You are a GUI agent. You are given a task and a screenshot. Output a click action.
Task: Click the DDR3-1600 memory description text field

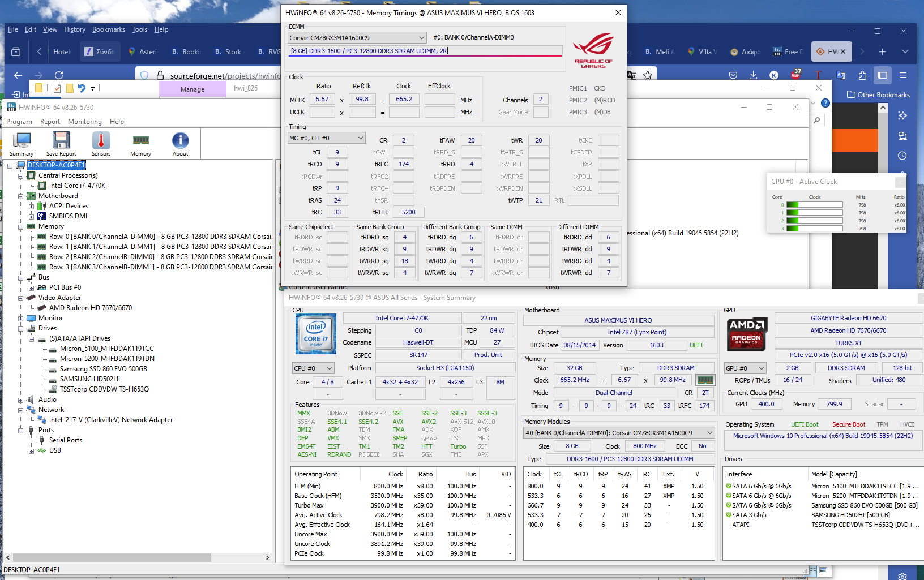(x=425, y=51)
